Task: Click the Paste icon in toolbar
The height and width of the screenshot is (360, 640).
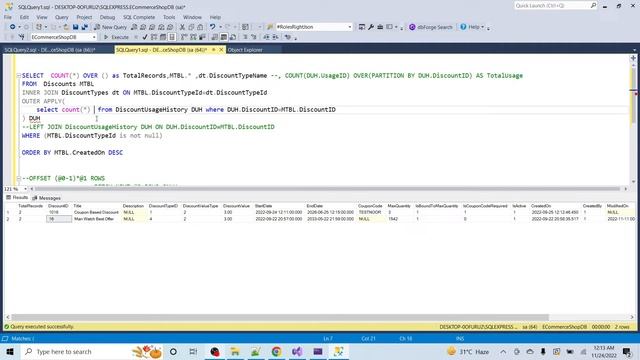Action: coord(200,27)
